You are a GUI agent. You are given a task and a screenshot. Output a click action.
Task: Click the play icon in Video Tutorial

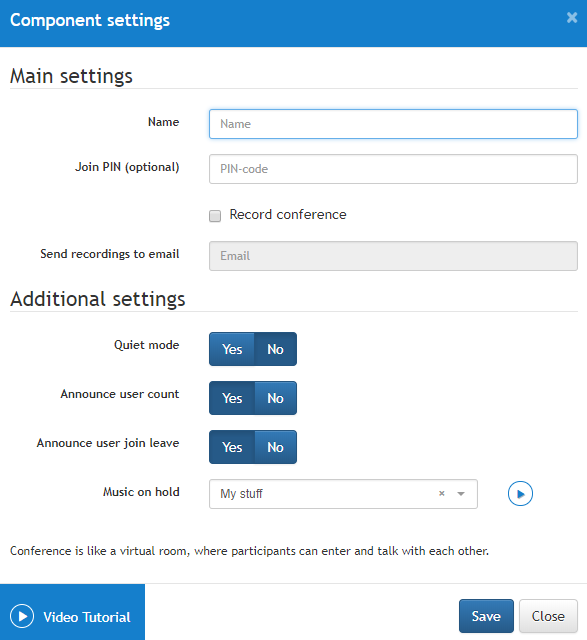pyautogui.click(x=22, y=616)
